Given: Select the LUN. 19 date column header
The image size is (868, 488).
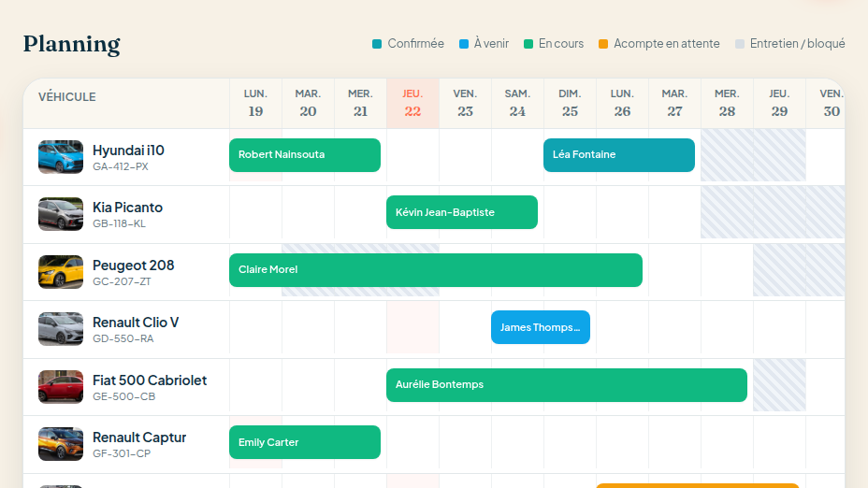Looking at the screenshot, I should click(255, 103).
